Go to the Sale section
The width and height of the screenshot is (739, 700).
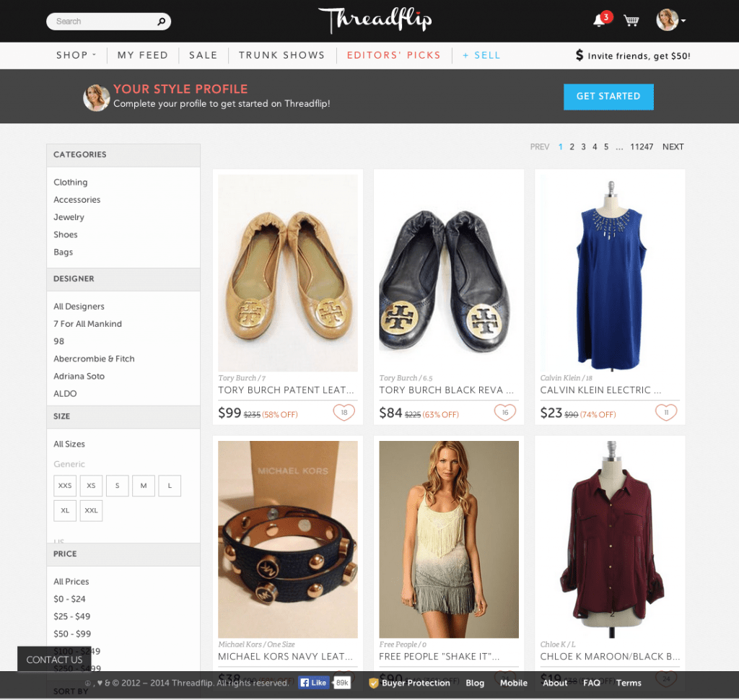[203, 55]
